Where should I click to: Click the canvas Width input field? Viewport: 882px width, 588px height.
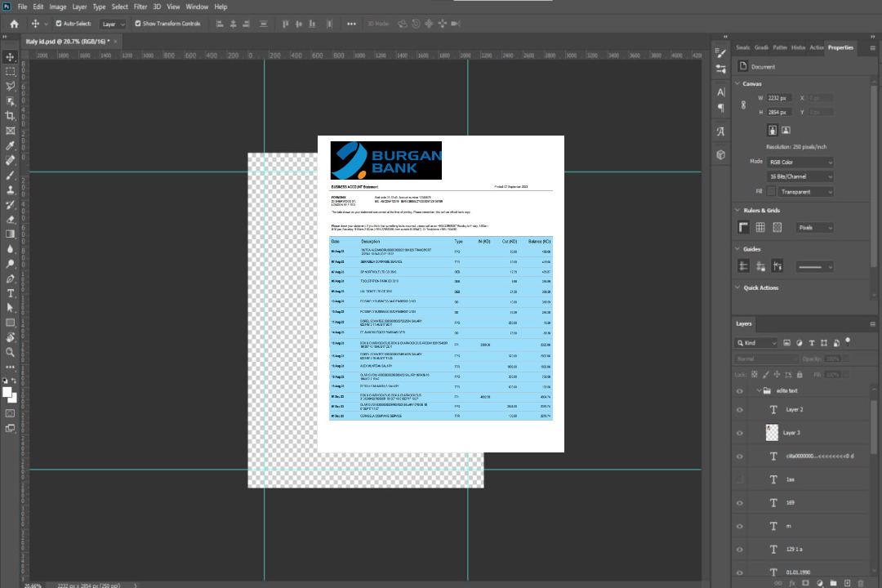pos(779,98)
